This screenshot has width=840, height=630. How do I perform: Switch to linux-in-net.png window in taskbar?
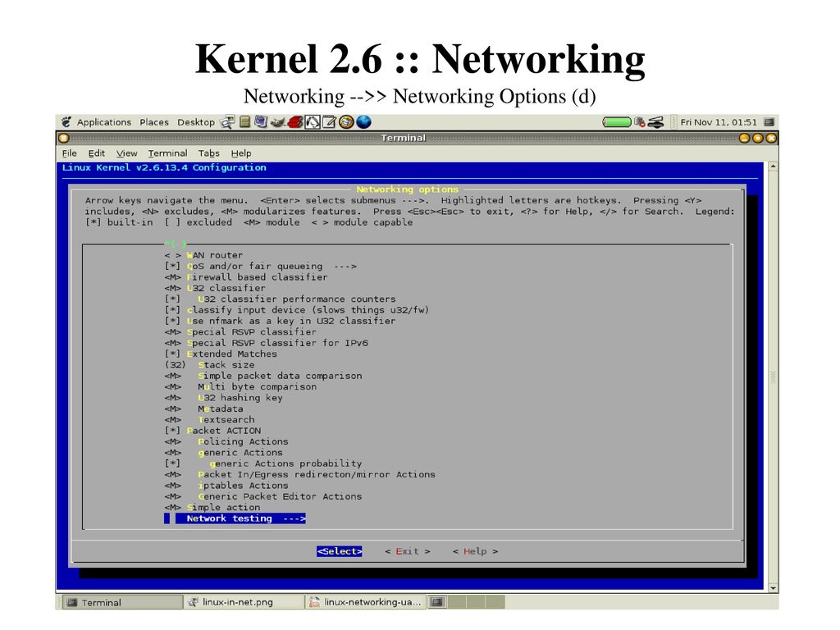(244, 602)
